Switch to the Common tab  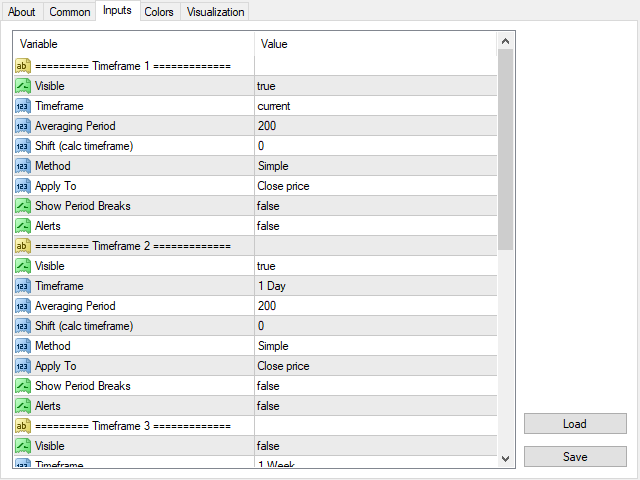pos(70,12)
